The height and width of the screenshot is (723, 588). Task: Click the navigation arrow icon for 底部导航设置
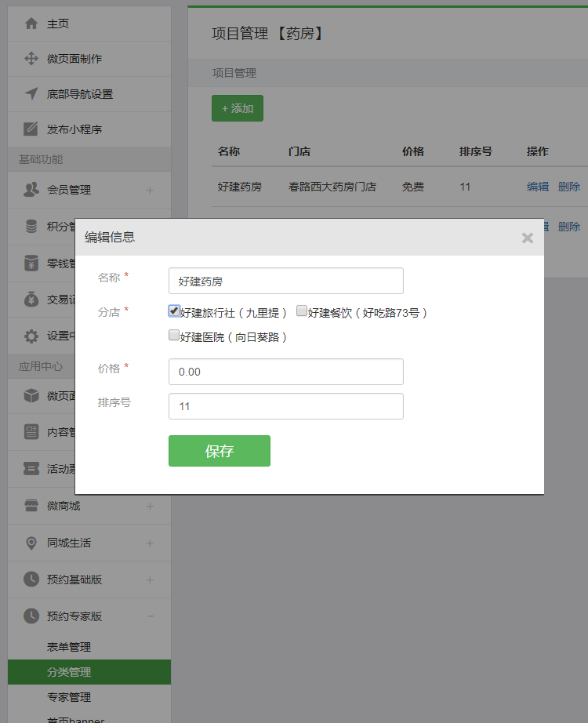tap(31, 94)
